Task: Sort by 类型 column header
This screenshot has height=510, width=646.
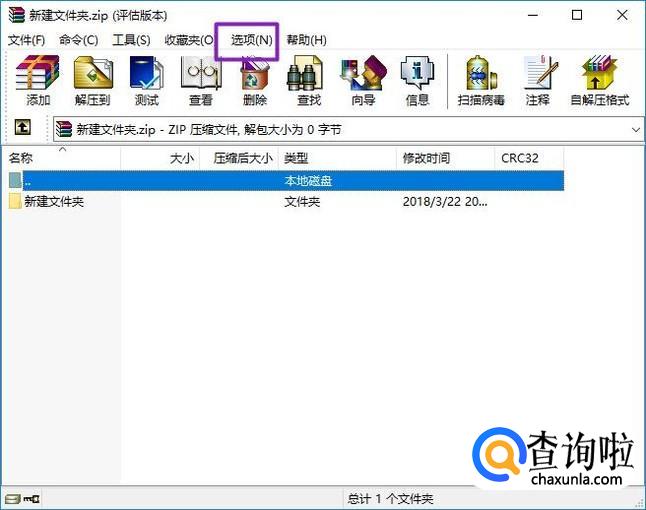Action: (x=337, y=158)
